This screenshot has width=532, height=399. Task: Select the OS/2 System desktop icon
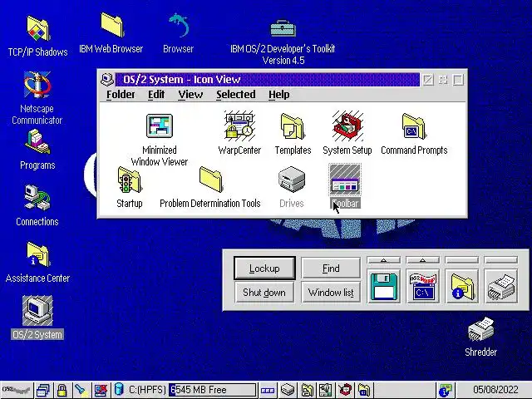[x=37, y=311]
